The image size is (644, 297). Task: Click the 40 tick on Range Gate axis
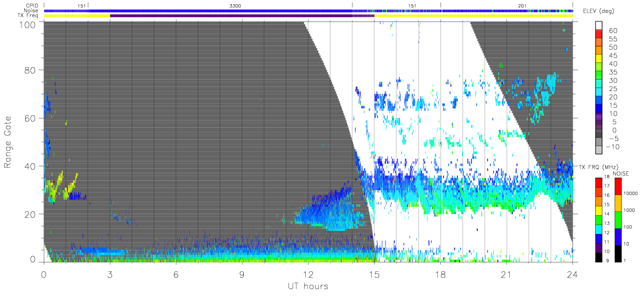tap(30, 166)
